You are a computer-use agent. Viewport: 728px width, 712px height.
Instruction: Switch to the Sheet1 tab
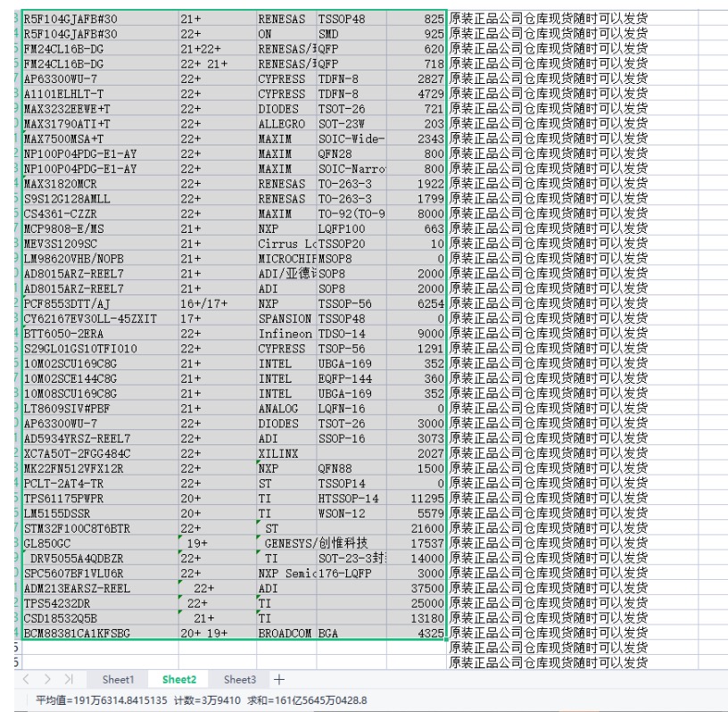point(118,680)
